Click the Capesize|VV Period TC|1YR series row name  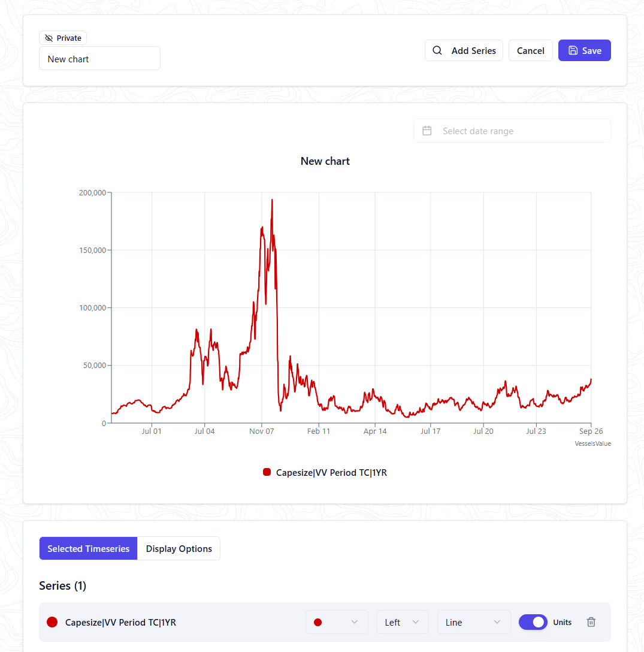click(120, 622)
